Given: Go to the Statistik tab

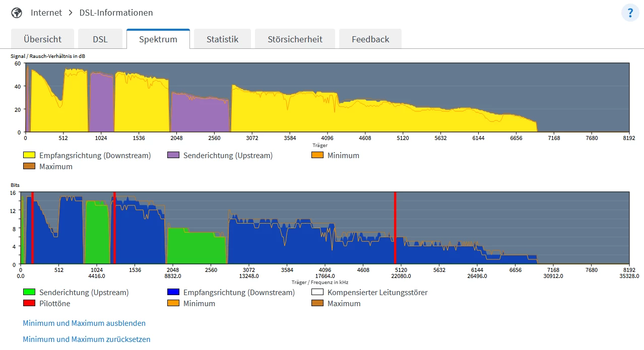Looking at the screenshot, I should pyautogui.click(x=222, y=39).
